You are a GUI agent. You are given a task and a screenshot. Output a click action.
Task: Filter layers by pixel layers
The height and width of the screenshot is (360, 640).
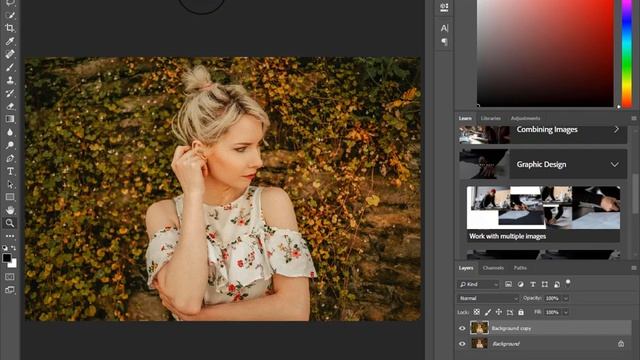pyautogui.click(x=508, y=284)
